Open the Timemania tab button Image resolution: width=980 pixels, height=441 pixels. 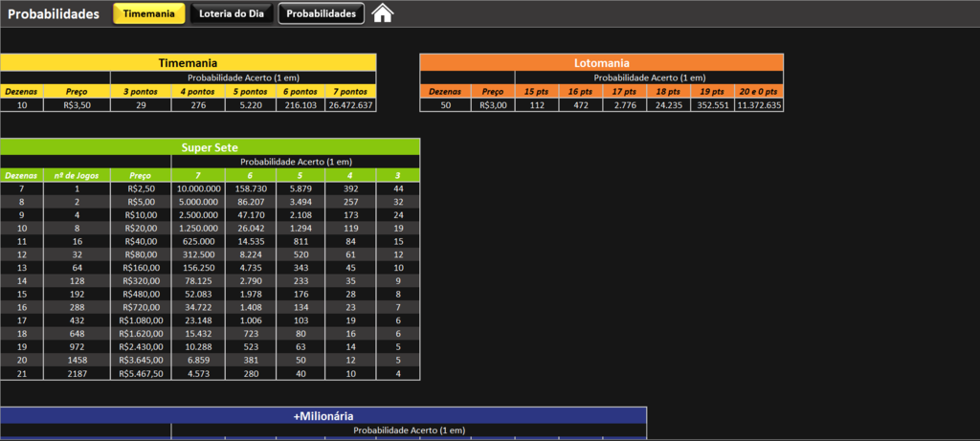(x=148, y=13)
